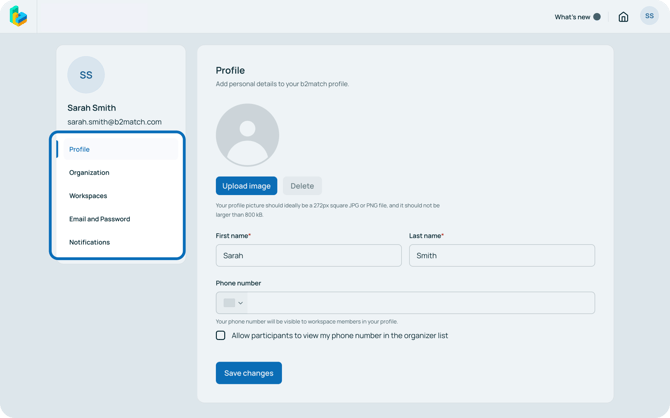The image size is (670, 418).
Task: Click the What's new notification dot
Action: [597, 17]
